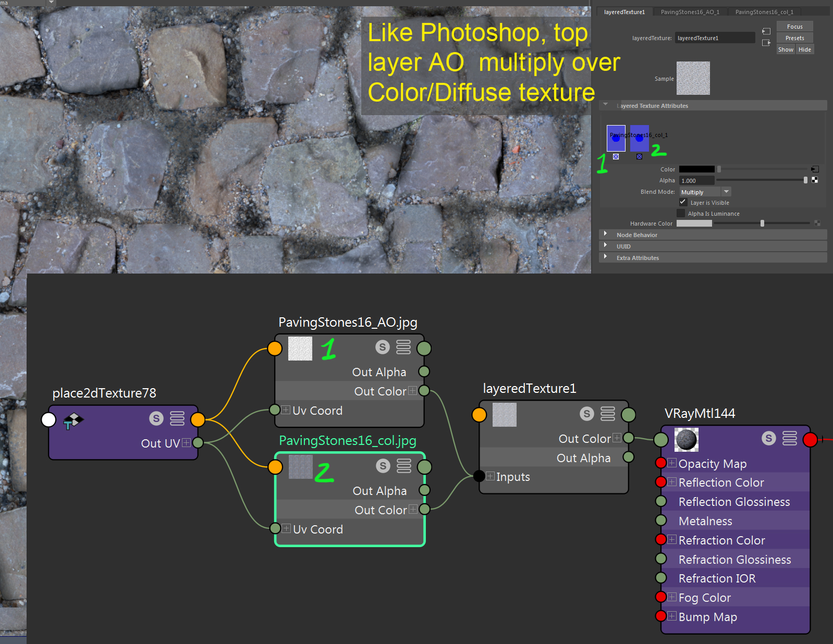Collapse the Layered Texture Attributes section
The width and height of the screenshot is (833, 644).
pos(606,105)
